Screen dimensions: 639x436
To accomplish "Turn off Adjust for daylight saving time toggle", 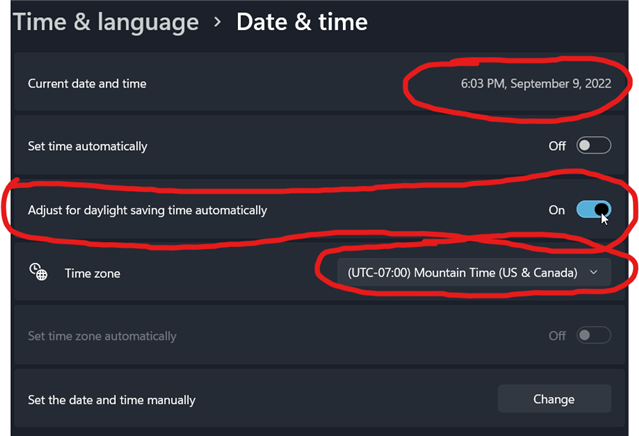I will click(593, 209).
